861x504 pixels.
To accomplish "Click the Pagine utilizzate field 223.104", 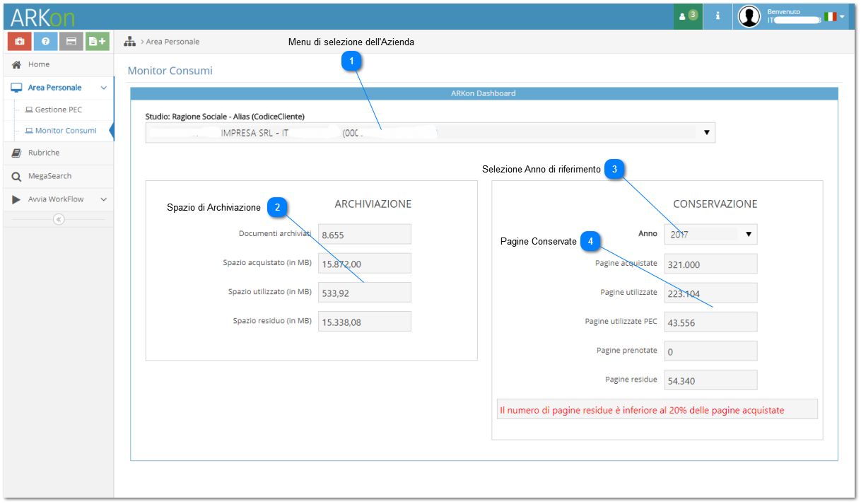I will 710,293.
